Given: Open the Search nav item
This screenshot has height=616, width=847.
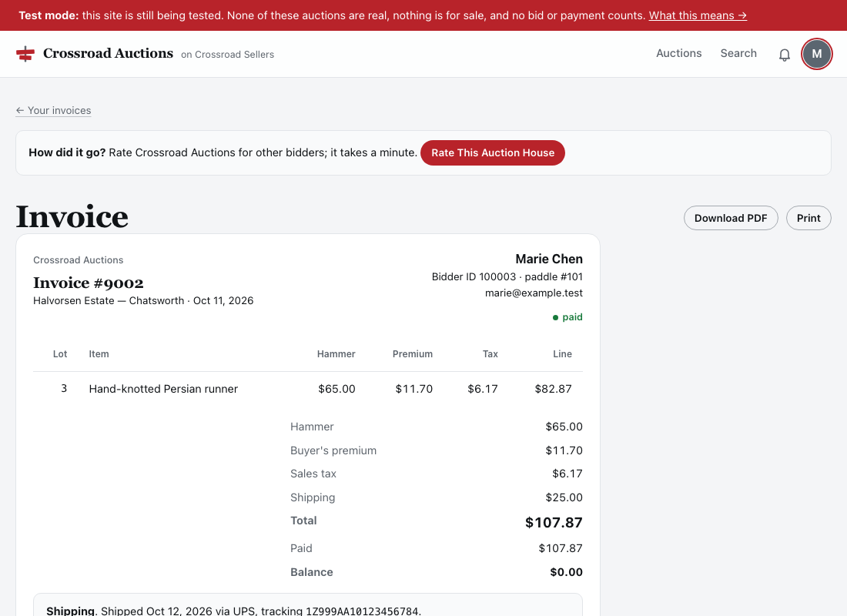Looking at the screenshot, I should (738, 53).
